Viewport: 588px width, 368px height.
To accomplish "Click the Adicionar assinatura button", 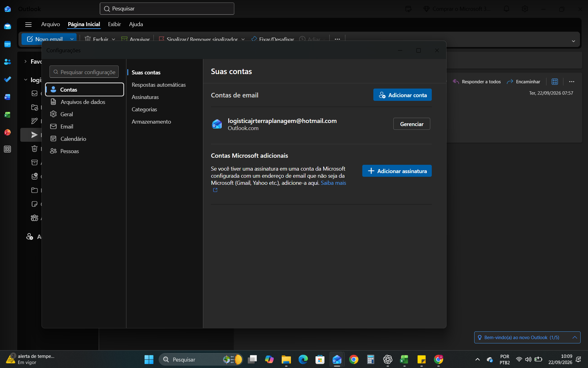I will [397, 171].
